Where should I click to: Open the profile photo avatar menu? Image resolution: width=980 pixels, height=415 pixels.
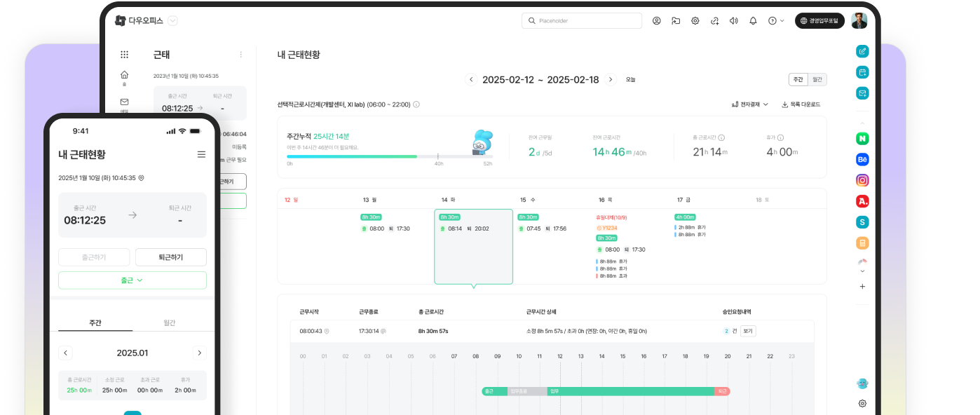point(859,21)
